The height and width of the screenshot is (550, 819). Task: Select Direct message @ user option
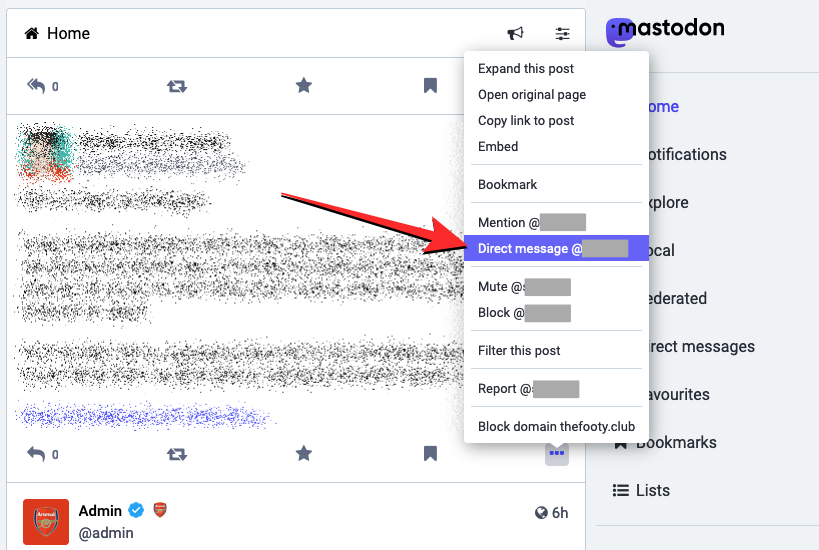point(556,249)
